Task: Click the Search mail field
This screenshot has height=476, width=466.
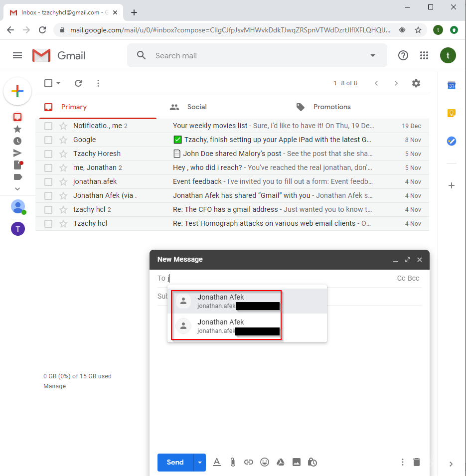Action: 258,55
